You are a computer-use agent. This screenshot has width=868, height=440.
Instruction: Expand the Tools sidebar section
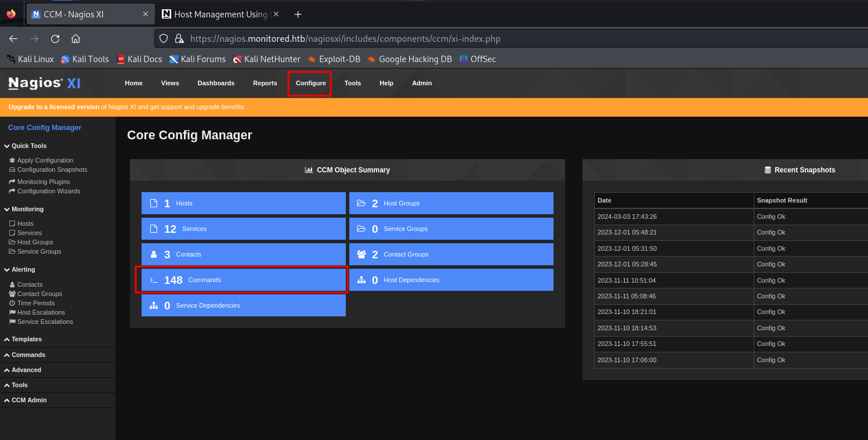tap(16, 385)
